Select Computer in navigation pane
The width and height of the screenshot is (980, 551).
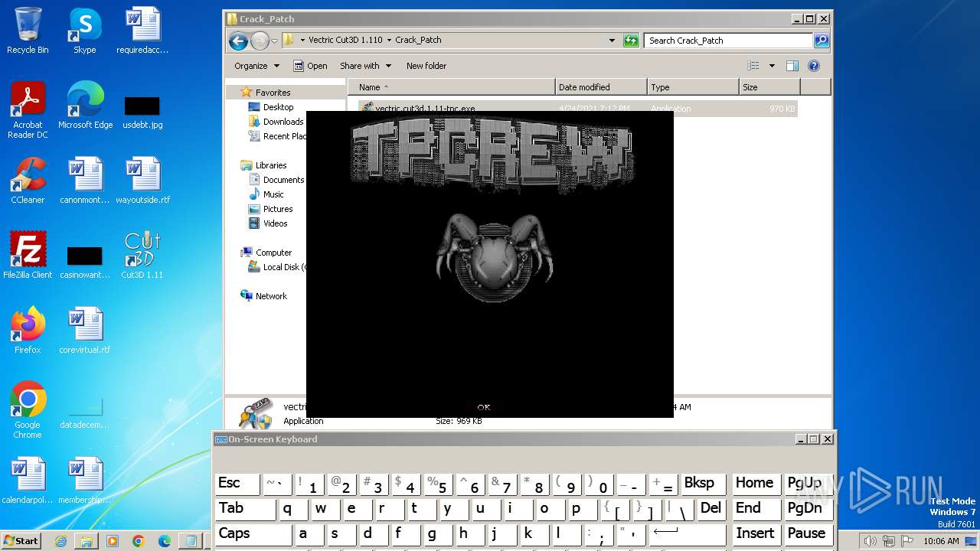(x=273, y=253)
